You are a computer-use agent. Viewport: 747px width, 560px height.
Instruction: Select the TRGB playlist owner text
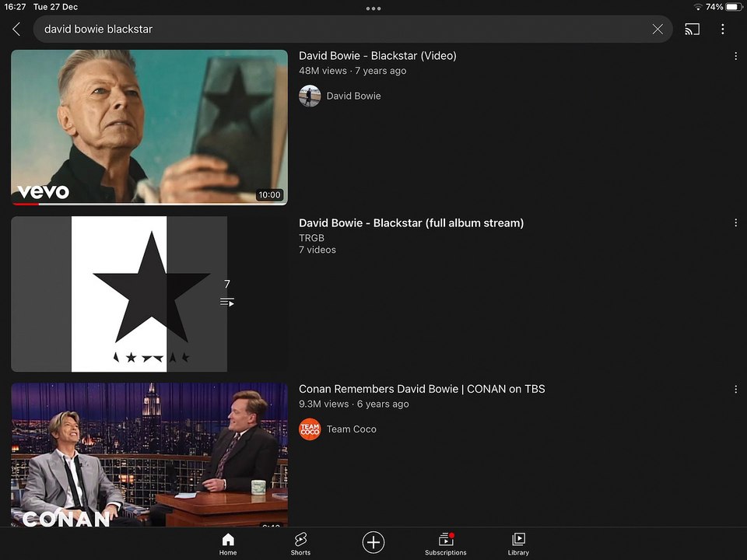[x=311, y=238]
